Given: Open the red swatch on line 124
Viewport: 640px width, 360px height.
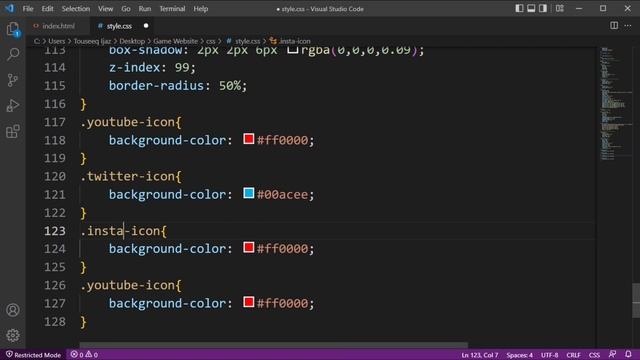Looking at the screenshot, I should coord(249,247).
